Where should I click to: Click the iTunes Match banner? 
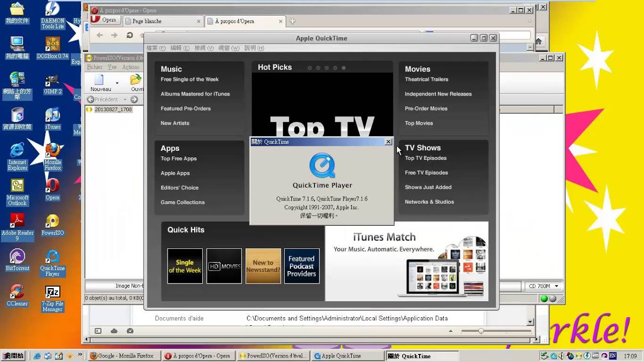click(407, 261)
